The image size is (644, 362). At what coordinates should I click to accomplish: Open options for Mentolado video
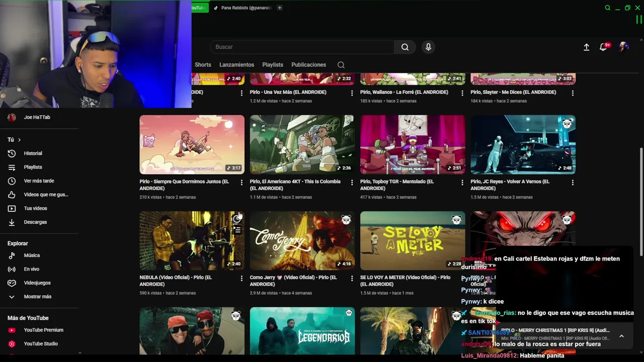pyautogui.click(x=462, y=183)
